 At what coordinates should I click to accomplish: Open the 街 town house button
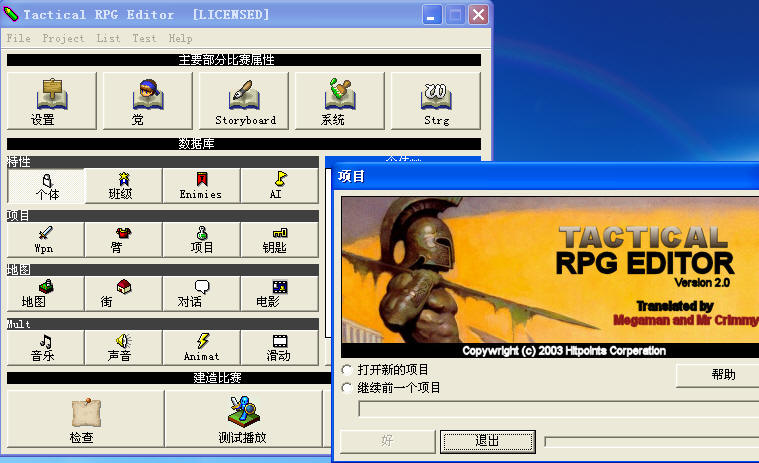click(x=123, y=294)
